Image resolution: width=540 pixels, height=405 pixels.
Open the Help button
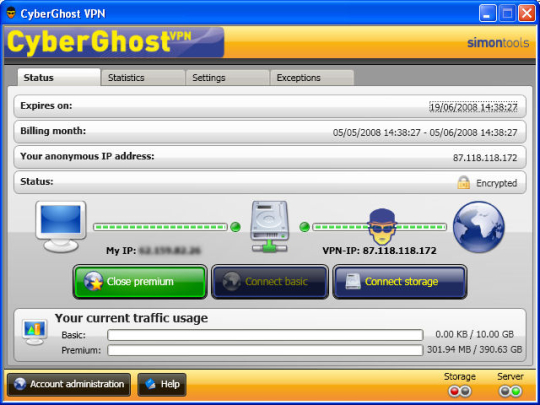[162, 384]
